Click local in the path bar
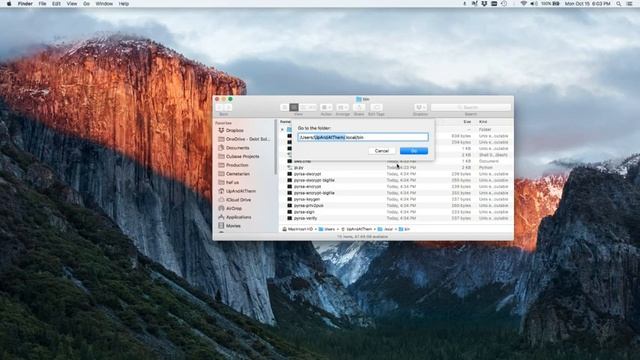Image resolution: width=640 pixels, height=360 pixels. point(385,229)
